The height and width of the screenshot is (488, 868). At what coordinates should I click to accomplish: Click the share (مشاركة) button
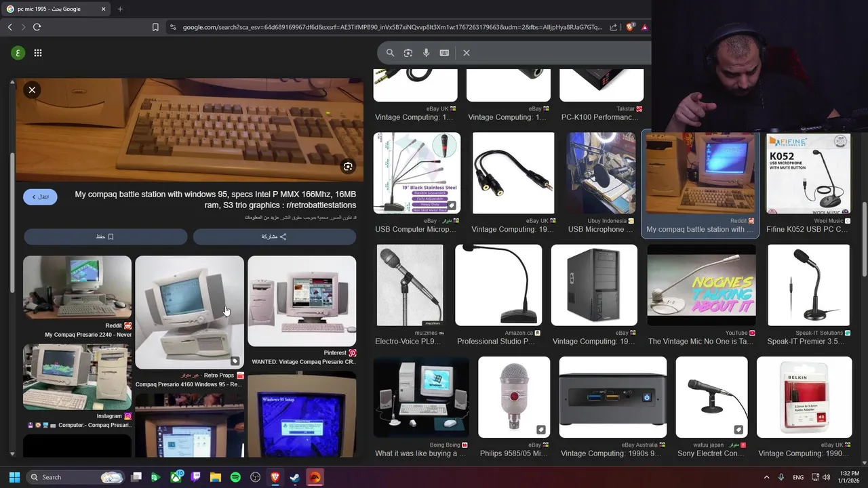[x=275, y=237]
